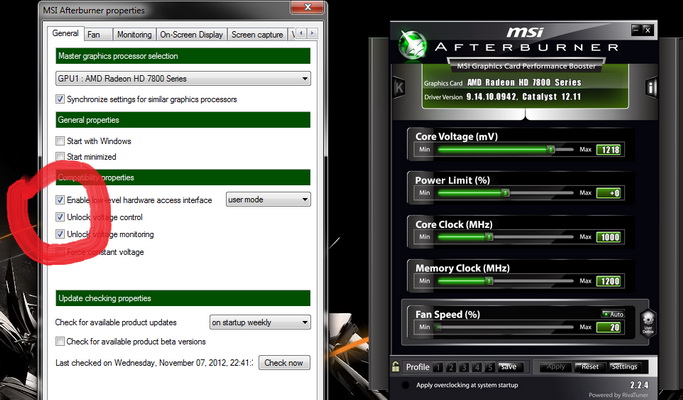The image size is (683, 400).
Task: Switch to the General tab
Action: [x=65, y=33]
